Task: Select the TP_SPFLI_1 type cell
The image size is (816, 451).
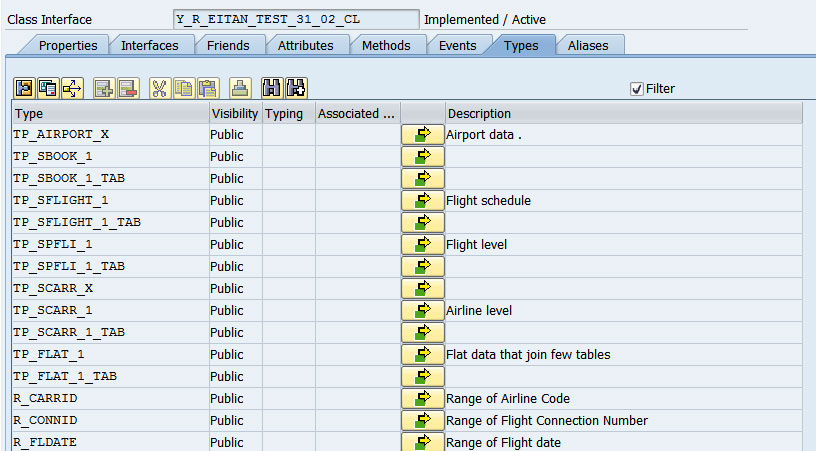Action: click(110, 244)
